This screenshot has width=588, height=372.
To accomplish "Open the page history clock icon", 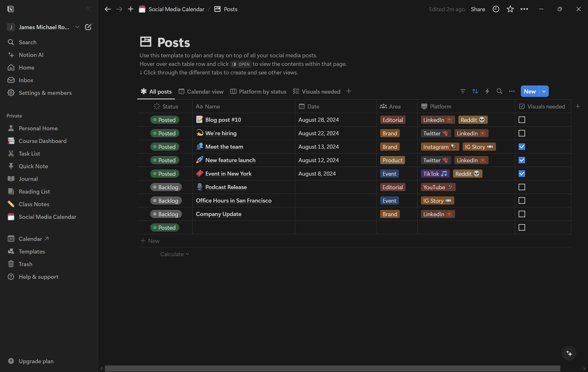I will click(x=496, y=9).
